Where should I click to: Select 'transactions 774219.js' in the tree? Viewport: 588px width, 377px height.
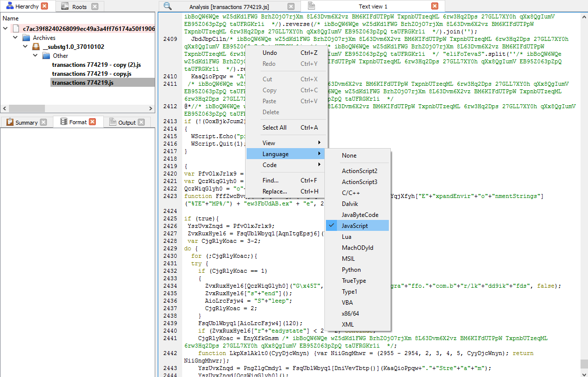pos(82,83)
